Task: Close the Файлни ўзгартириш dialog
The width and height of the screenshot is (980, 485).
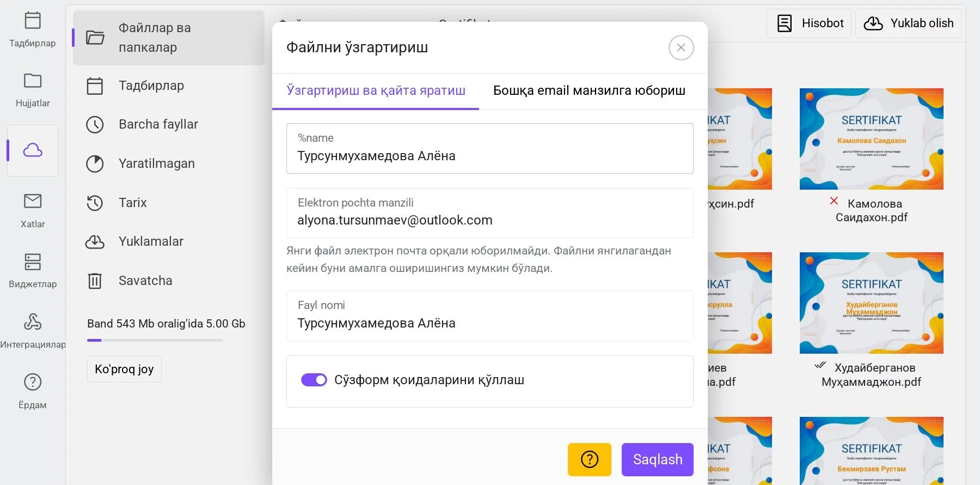Action: coord(681,47)
